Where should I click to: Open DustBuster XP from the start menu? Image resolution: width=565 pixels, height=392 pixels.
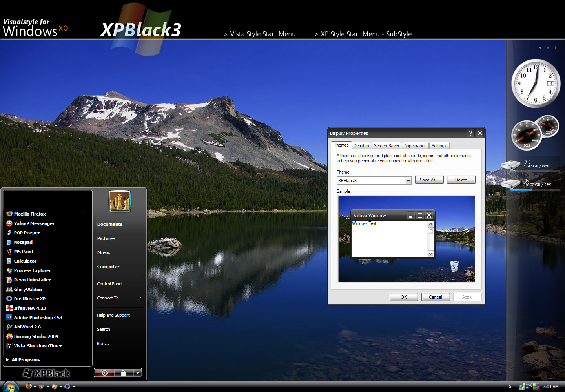[x=26, y=299]
